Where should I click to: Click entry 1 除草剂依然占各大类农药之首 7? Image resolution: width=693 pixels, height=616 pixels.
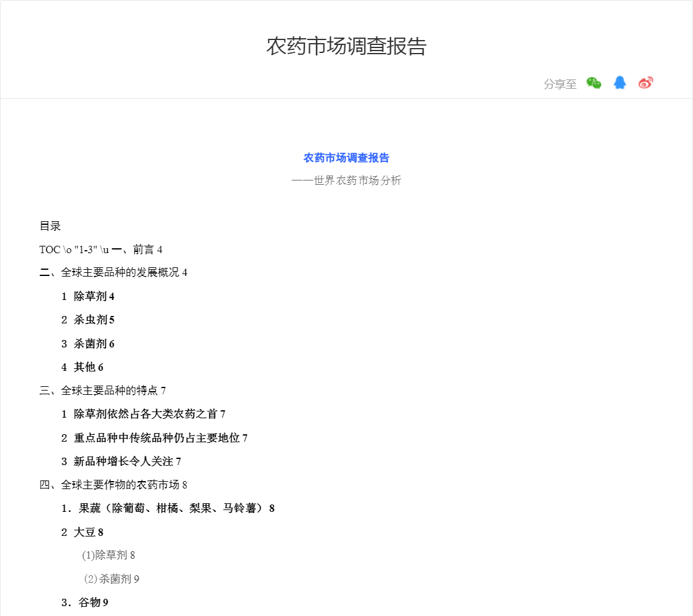(x=143, y=414)
